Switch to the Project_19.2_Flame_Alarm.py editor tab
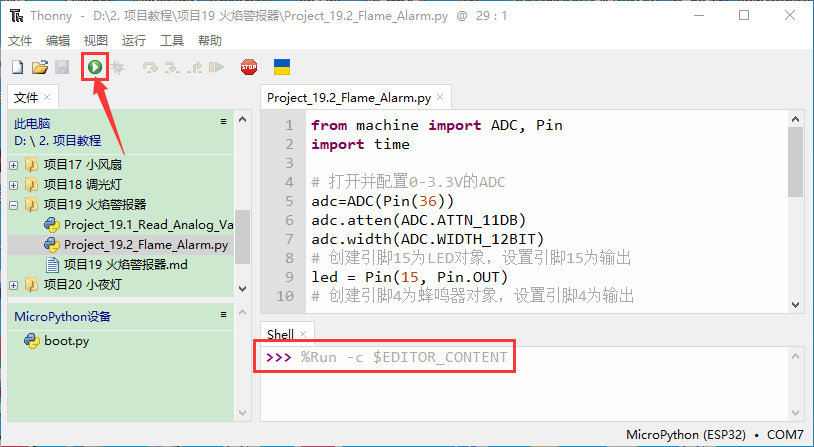The image size is (814, 447). coord(349,98)
